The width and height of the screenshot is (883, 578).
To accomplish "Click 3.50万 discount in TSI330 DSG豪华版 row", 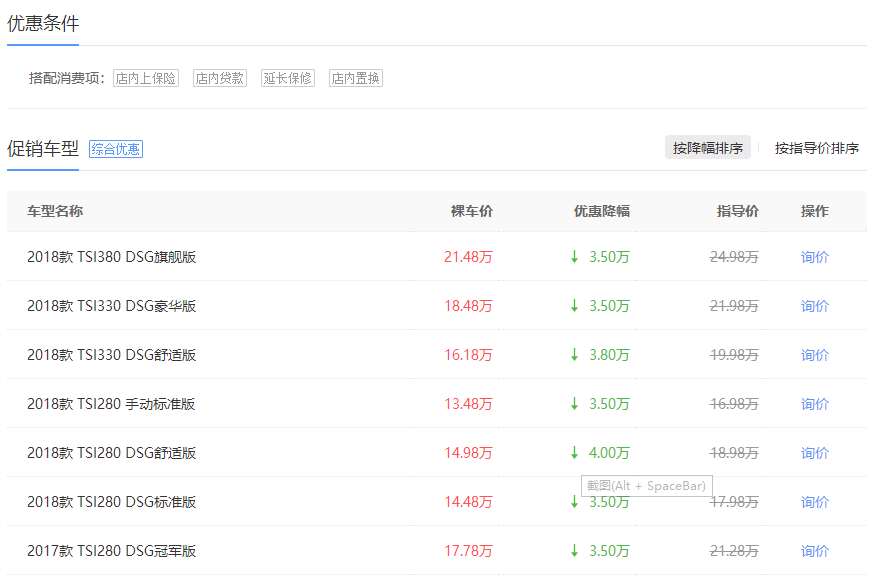I will 609,306.
